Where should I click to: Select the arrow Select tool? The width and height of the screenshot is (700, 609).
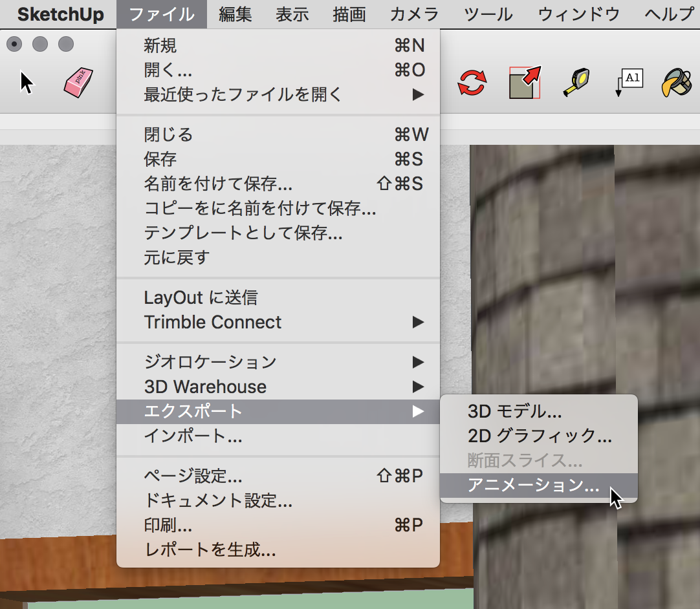coord(27,83)
